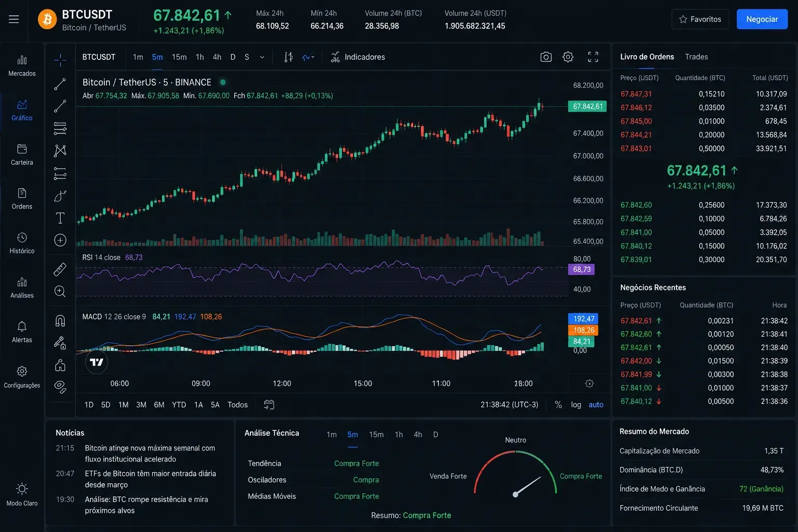This screenshot has width=798, height=532.
Task: Add BTCUSDT to Favoritos
Action: click(x=700, y=19)
